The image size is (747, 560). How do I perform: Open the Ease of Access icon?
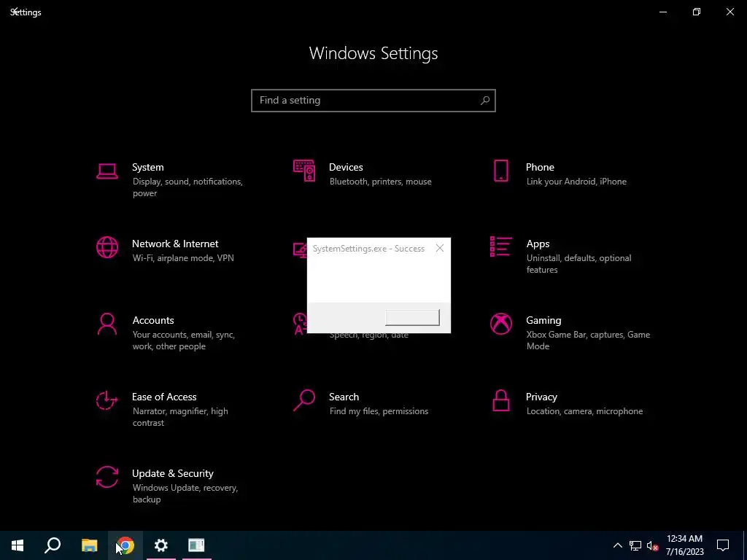click(x=107, y=400)
